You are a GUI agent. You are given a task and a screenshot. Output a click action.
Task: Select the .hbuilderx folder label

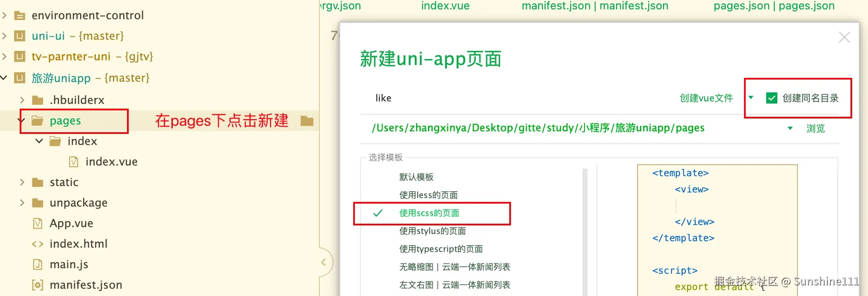point(77,100)
